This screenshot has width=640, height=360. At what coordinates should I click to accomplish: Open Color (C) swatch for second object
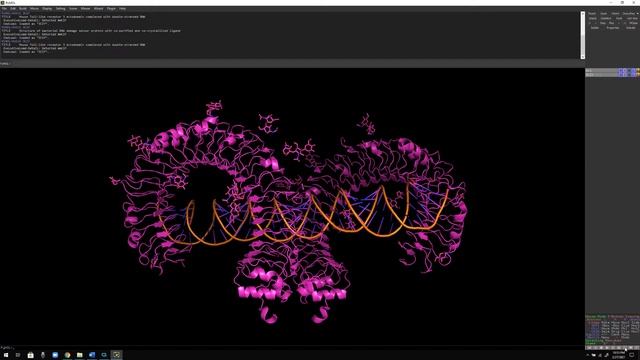[638, 75]
